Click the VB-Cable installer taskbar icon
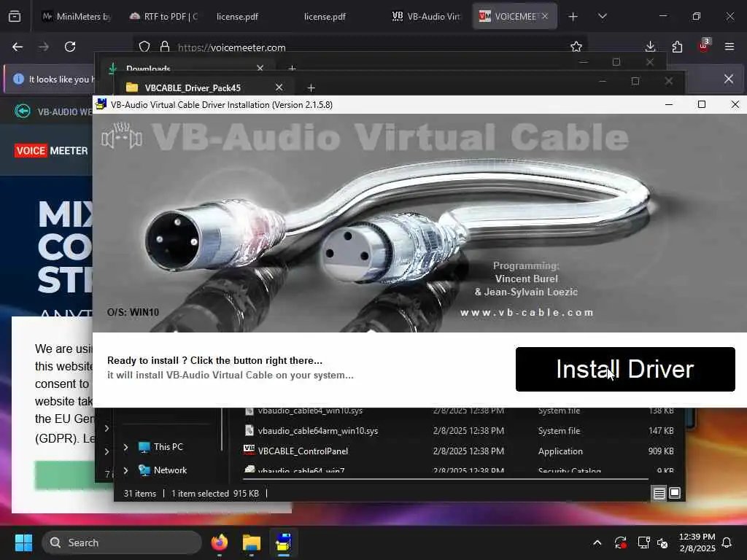This screenshot has width=747, height=560. (x=284, y=542)
